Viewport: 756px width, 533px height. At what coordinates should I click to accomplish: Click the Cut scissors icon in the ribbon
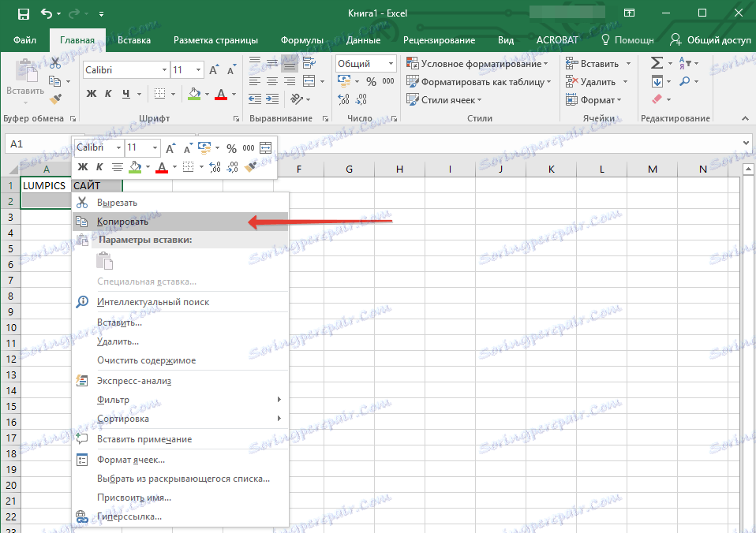click(55, 63)
